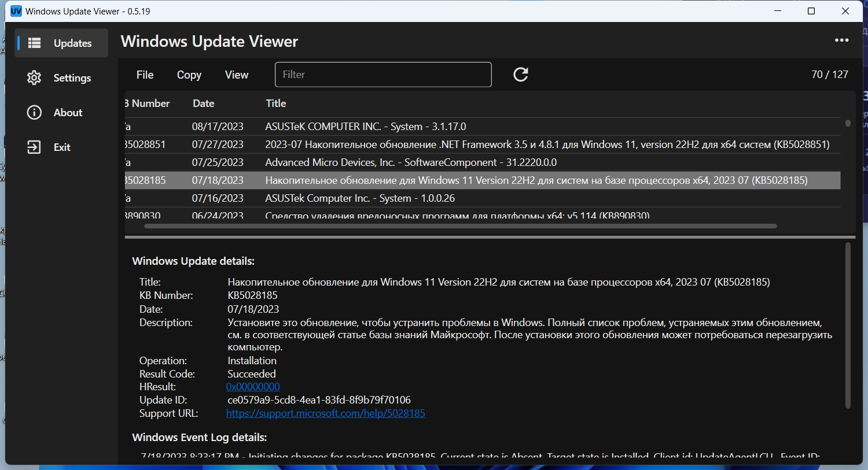
Task: Open the Settings page
Action: click(x=61, y=77)
